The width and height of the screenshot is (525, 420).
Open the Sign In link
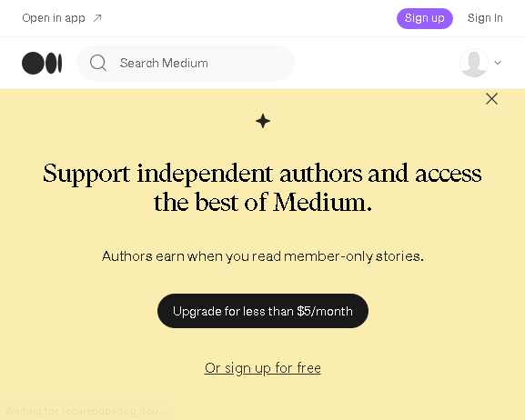tap(485, 18)
